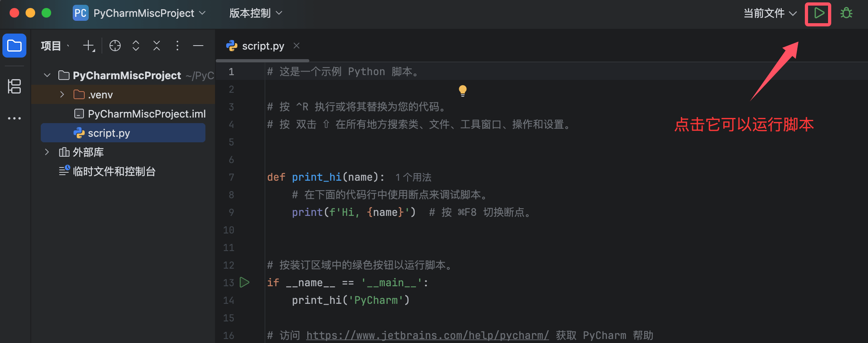Click the select opened file crosshair icon
Viewport: 868px width, 343px height.
pyautogui.click(x=115, y=46)
